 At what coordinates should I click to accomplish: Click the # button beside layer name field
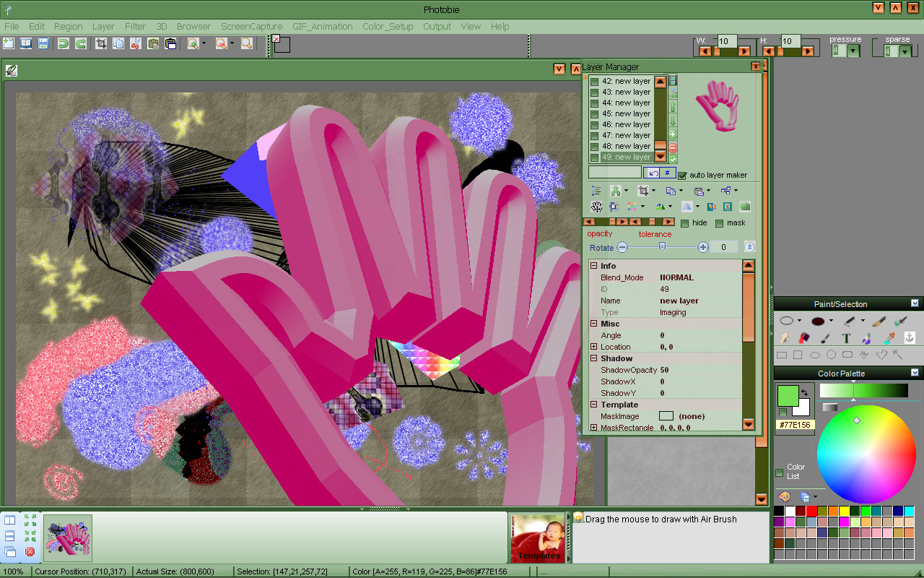tap(668, 173)
